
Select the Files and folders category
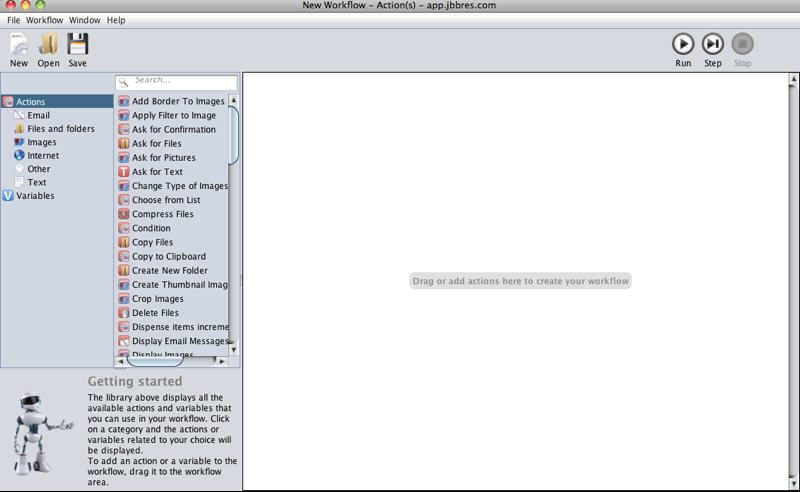61,129
